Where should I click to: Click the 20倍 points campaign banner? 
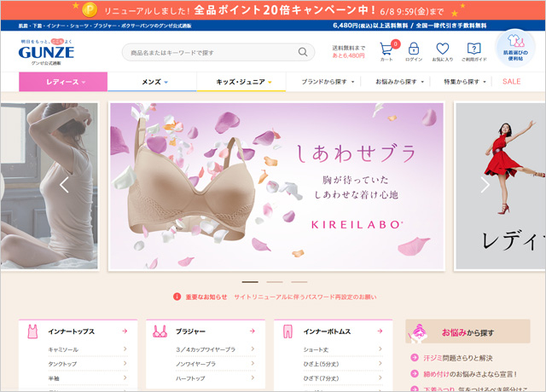pos(273,10)
